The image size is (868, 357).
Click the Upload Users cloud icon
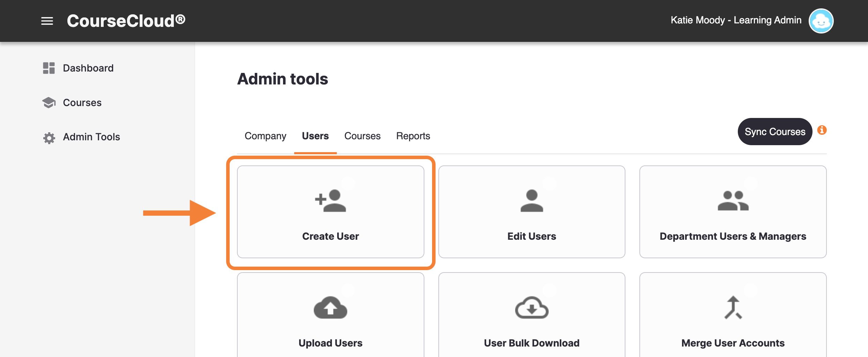coord(330,307)
